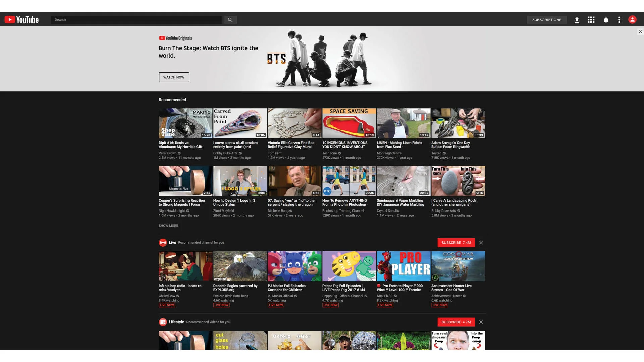This screenshot has width=644, height=362.
Task: Click the verified badge next to PJ Masks Official
Action: coord(296,296)
